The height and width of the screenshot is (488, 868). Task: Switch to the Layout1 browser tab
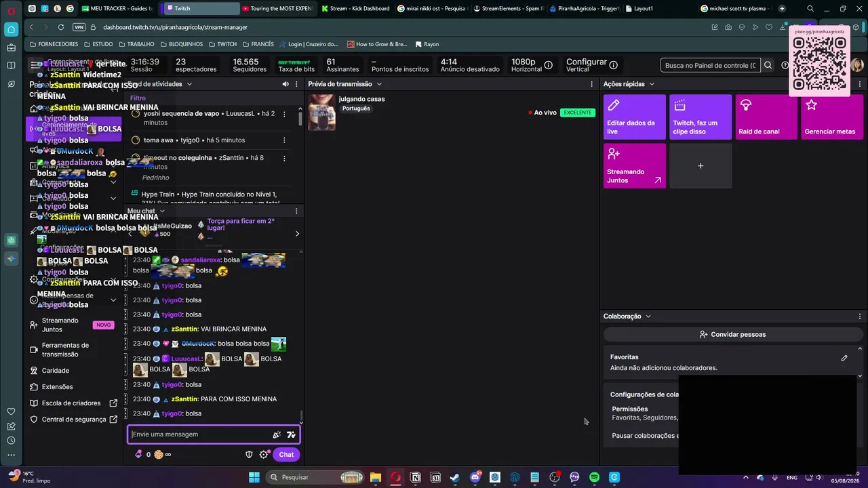tap(638, 9)
